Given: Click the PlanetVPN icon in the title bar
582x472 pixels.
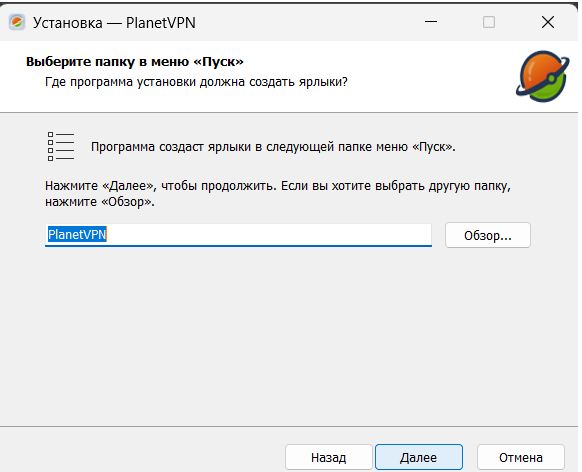Looking at the screenshot, I should tap(17, 23).
